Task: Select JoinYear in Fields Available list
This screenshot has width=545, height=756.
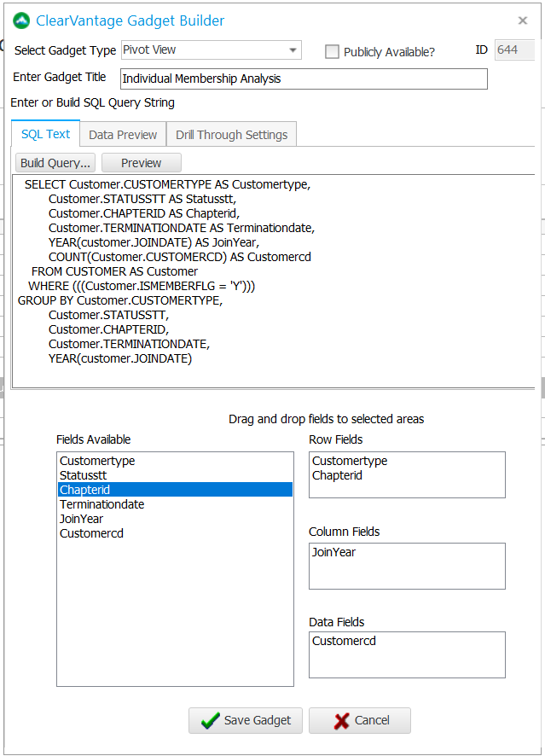Action: [x=175, y=519]
